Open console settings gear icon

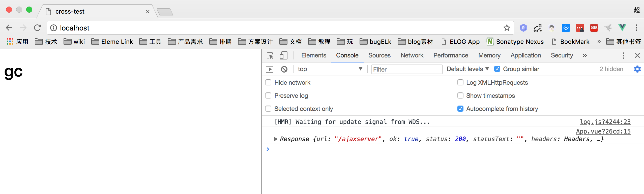(637, 69)
